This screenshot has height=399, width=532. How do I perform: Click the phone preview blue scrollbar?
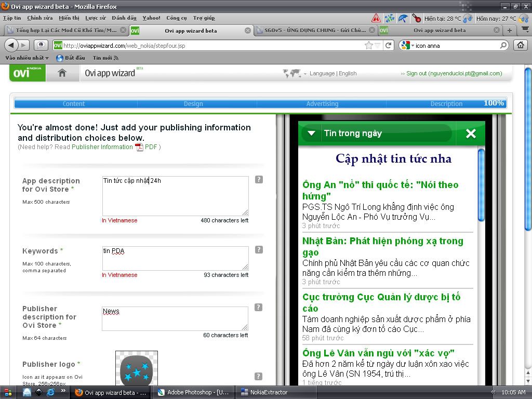[481, 185]
